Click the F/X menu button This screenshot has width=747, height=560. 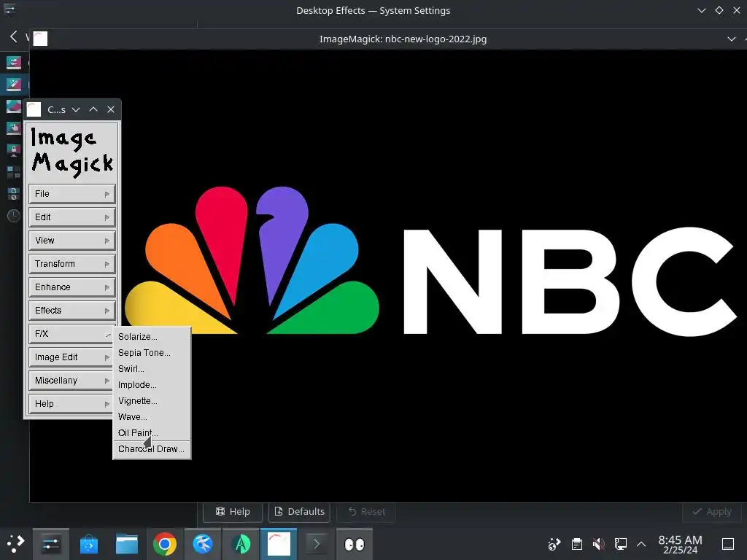pos(71,334)
